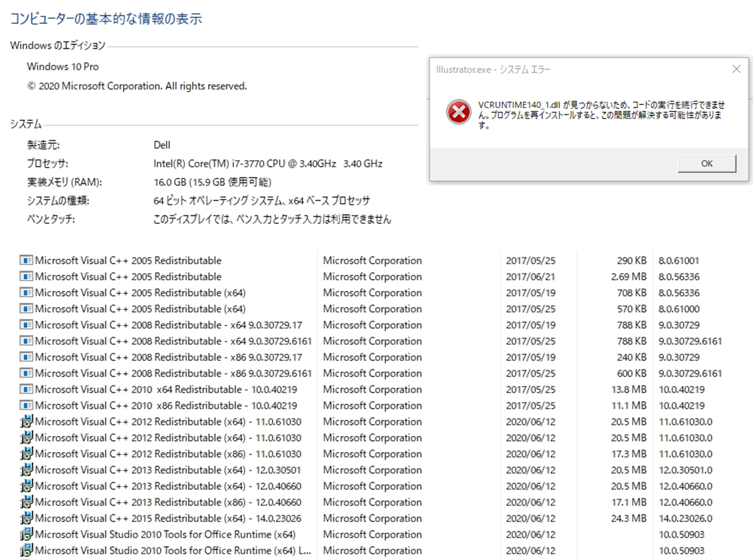Image resolution: width=753 pixels, height=560 pixels.
Task: Click the pen and touch value 'このディスプレイでは、ペン入力とタッチ入力は利用できません'
Action: [x=272, y=220]
